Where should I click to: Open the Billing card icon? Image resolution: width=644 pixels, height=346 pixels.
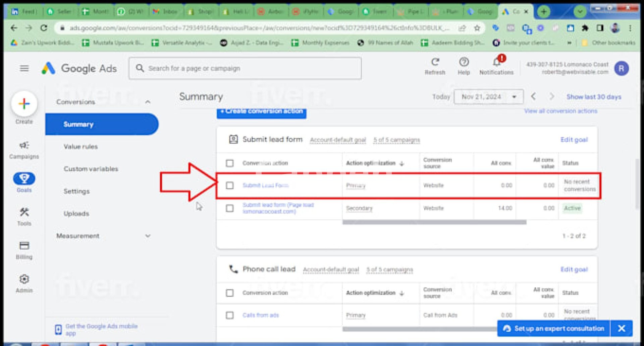point(24,246)
